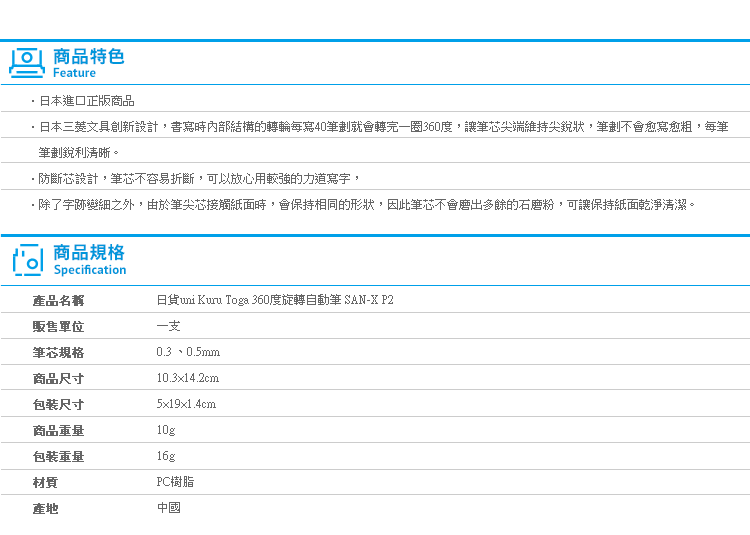Click the value 'PC樹脂'

point(175,482)
